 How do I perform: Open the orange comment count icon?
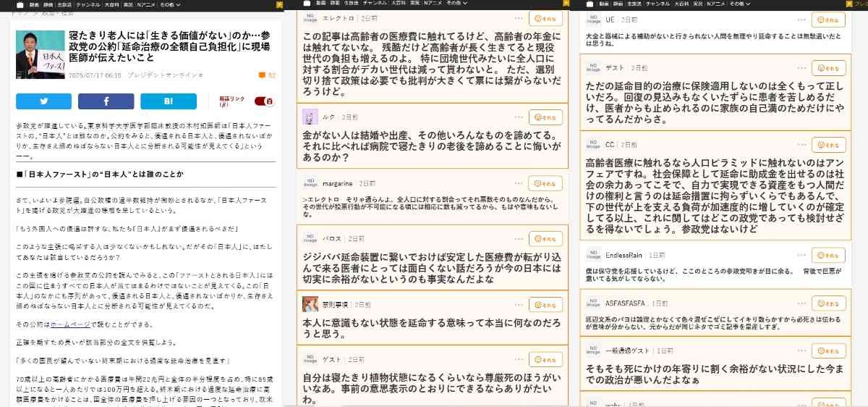(x=262, y=75)
